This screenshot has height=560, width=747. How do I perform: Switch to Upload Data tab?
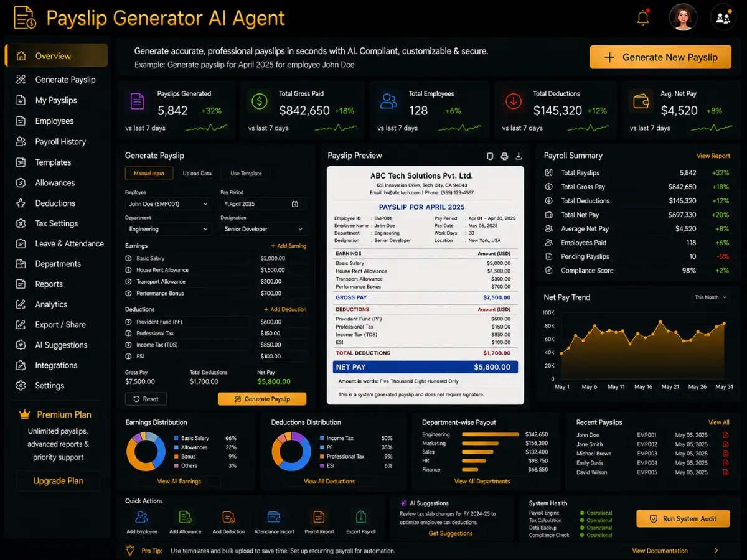pos(197,174)
